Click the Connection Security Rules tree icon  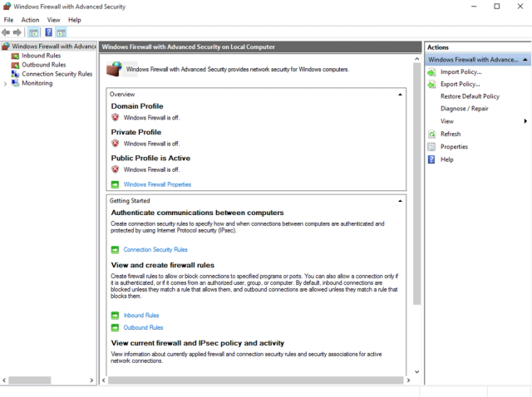point(15,74)
